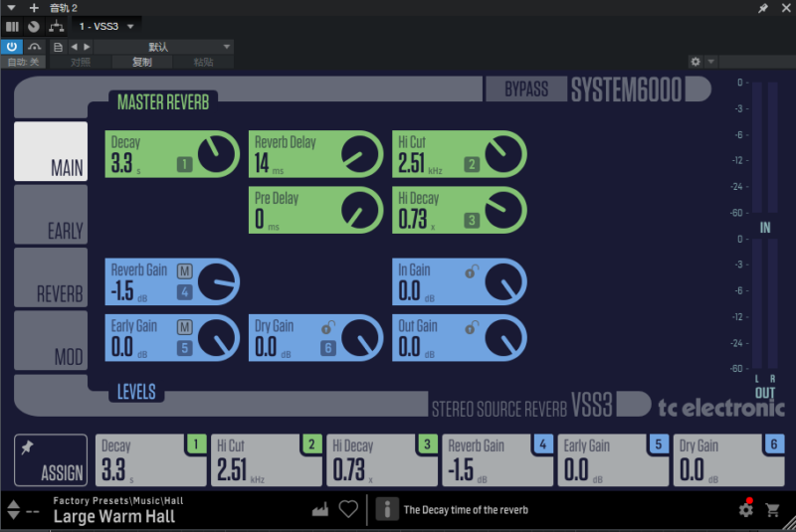Toggle the Reverb Gain mute M button

(x=184, y=271)
